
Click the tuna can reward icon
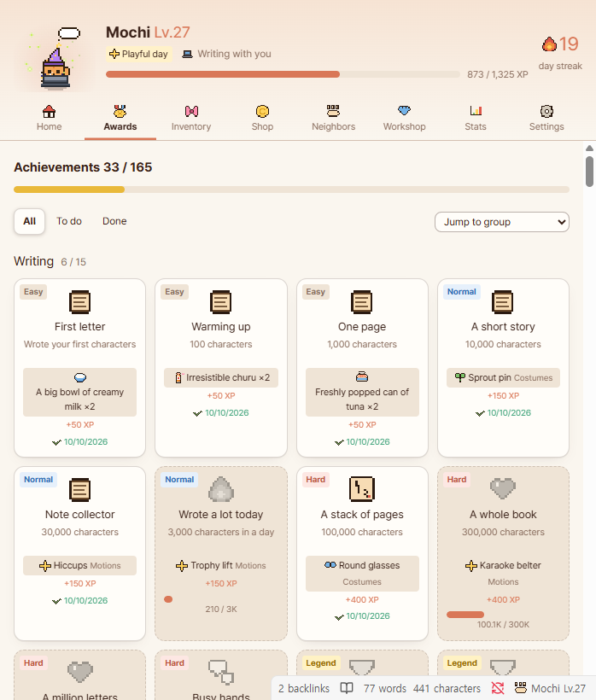tap(362, 377)
